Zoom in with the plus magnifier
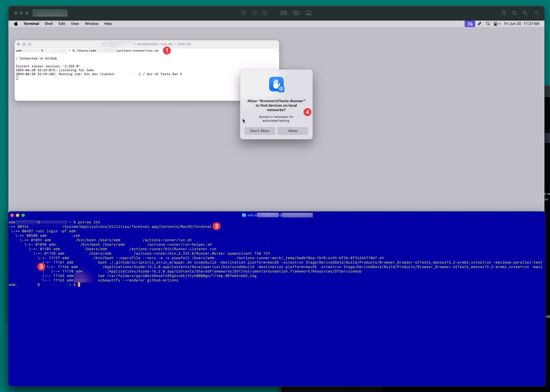This screenshot has width=550, height=392. 525,13
